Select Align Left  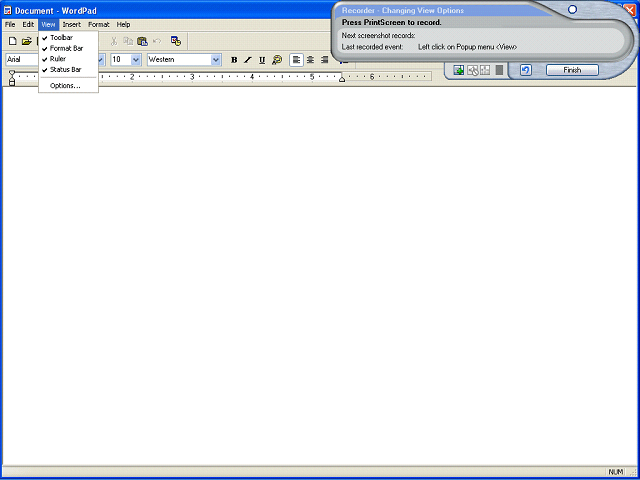[296, 60]
